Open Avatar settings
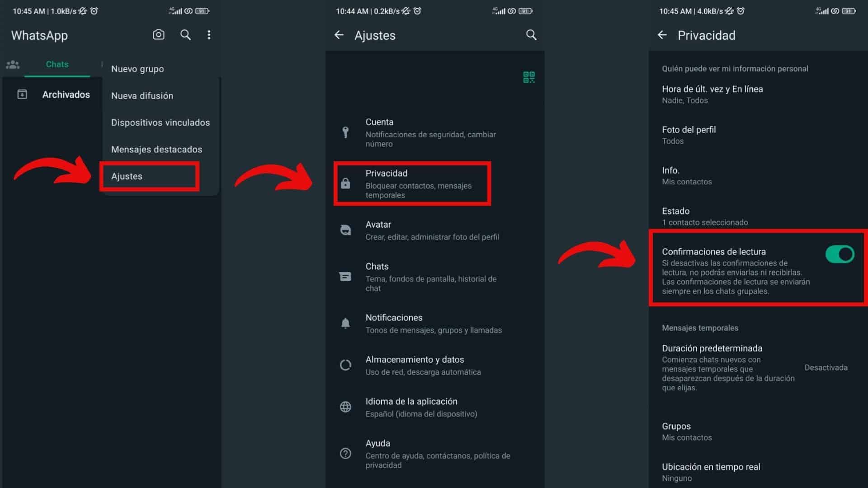The height and width of the screenshot is (488, 868). coord(435,230)
